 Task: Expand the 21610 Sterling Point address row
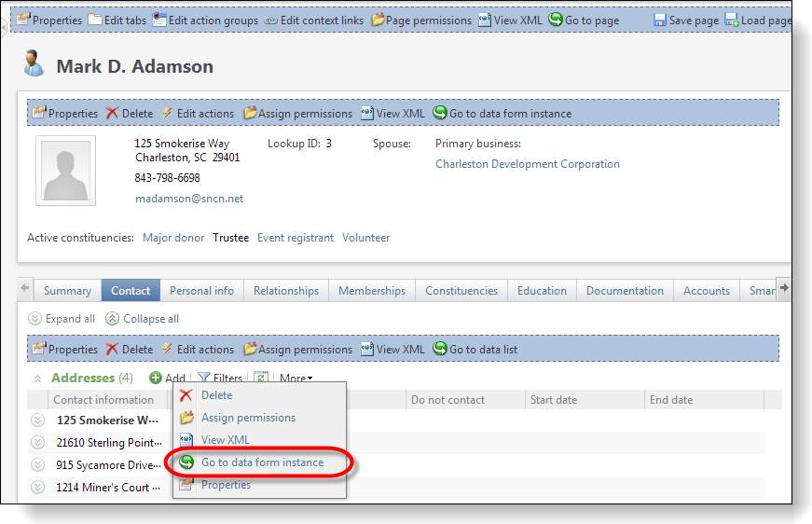coord(38,443)
